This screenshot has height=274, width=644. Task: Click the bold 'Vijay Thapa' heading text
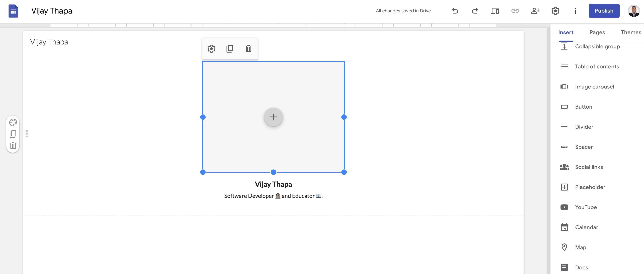coord(273,184)
